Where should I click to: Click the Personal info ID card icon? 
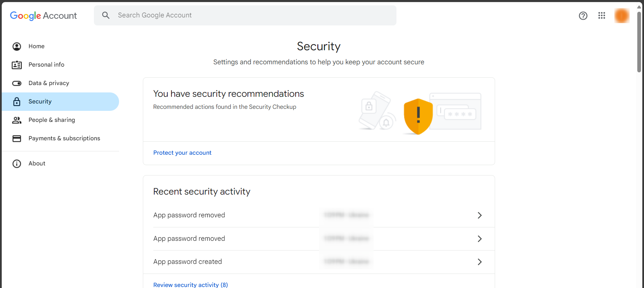click(x=17, y=65)
